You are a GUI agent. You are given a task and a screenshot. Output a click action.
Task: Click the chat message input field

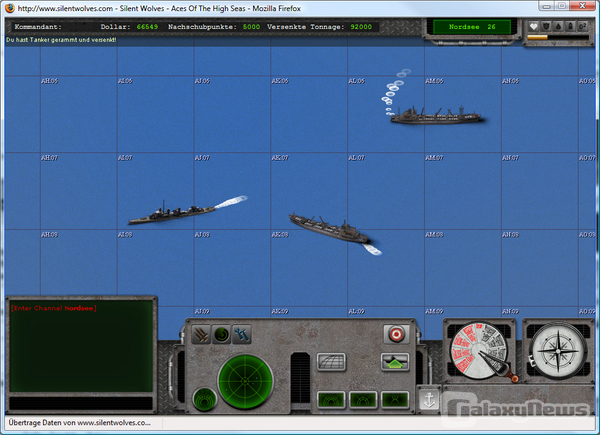click(80, 403)
